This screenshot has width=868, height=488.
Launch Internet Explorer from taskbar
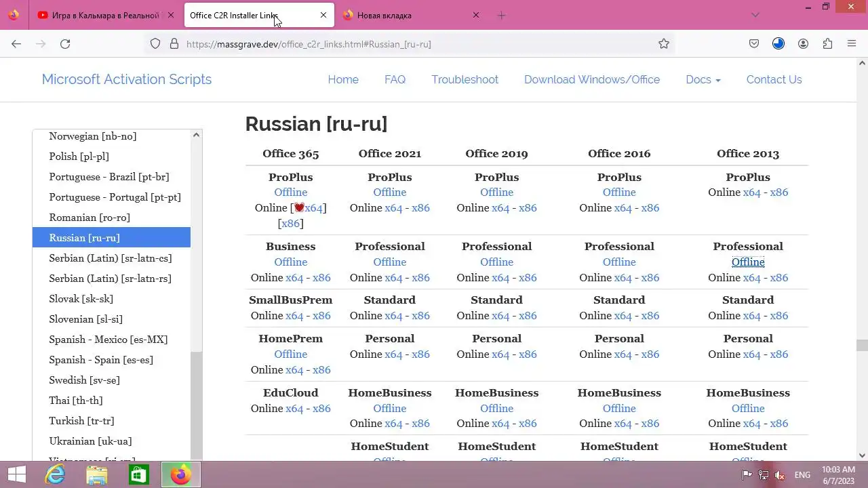[x=55, y=474]
